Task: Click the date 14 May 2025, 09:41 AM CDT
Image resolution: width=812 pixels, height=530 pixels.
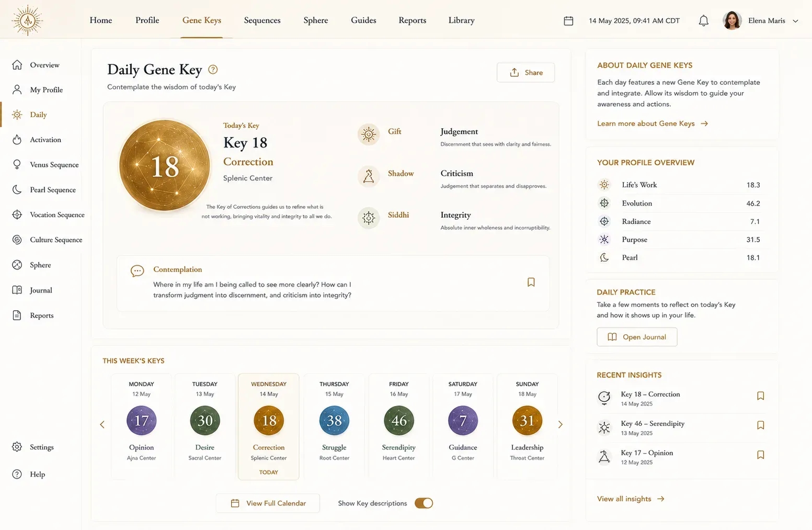Action: pos(634,21)
